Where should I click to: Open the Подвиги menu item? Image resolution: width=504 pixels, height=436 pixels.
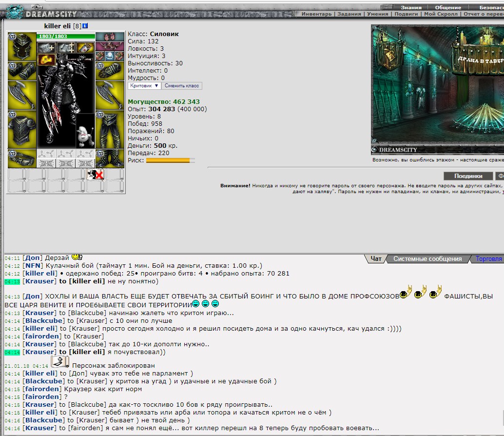click(x=407, y=14)
